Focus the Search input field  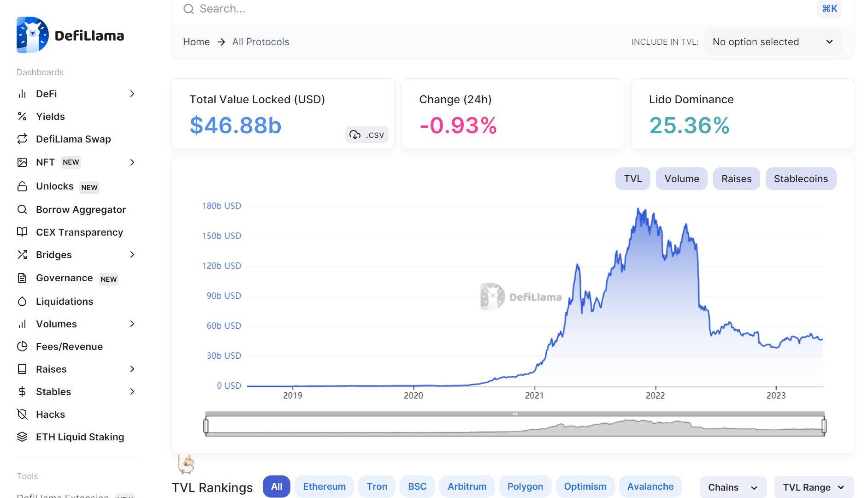point(497,9)
